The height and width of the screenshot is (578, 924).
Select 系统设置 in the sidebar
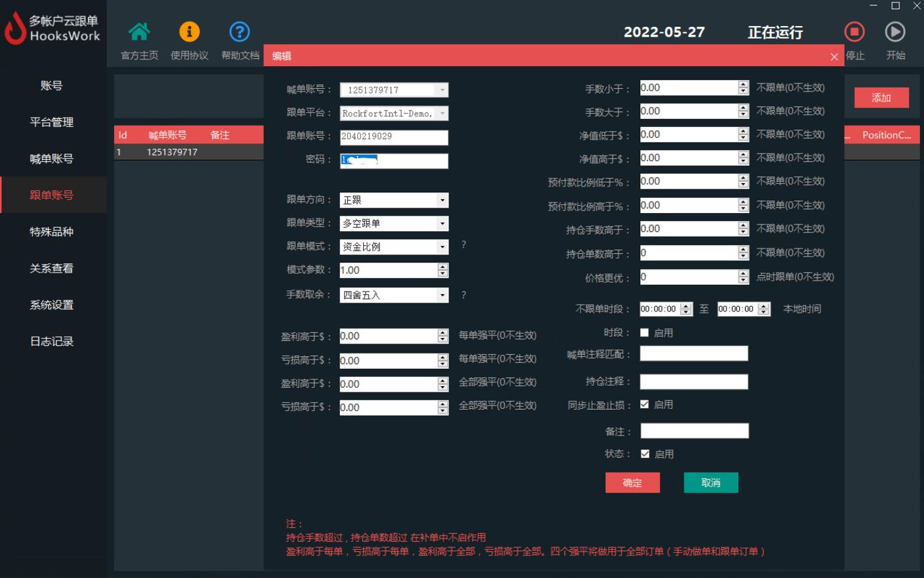pyautogui.click(x=52, y=305)
